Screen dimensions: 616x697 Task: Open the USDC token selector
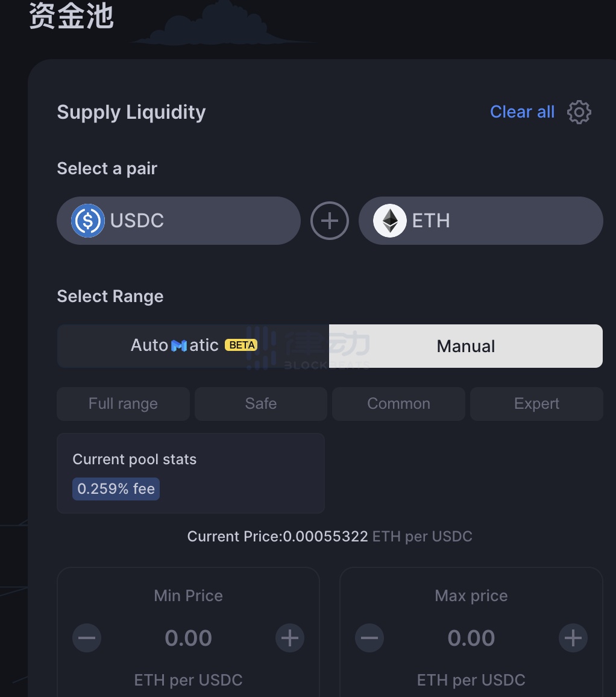(x=178, y=221)
